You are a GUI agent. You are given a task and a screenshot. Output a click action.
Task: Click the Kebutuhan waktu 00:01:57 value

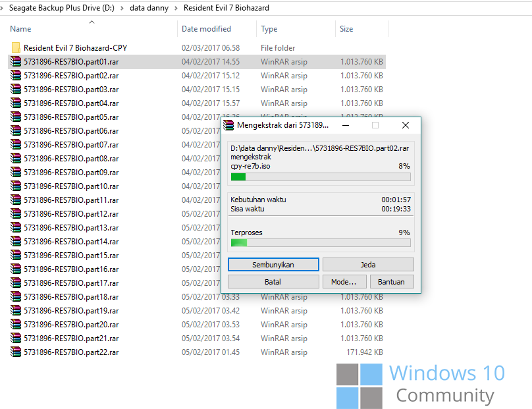click(x=396, y=200)
